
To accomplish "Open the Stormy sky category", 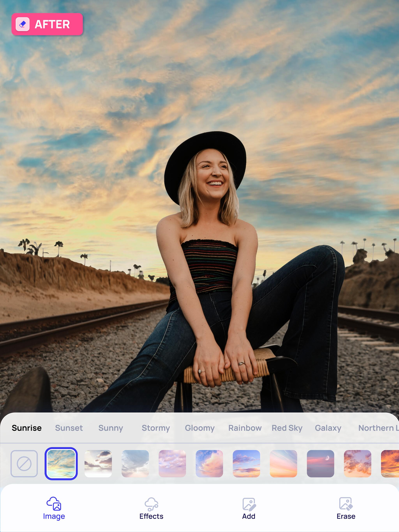I will (x=156, y=428).
